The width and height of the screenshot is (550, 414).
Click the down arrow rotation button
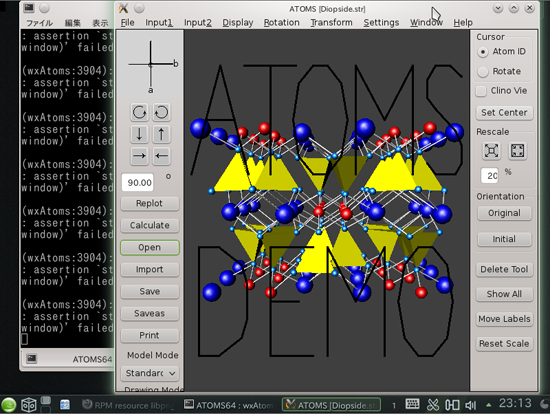tap(139, 134)
